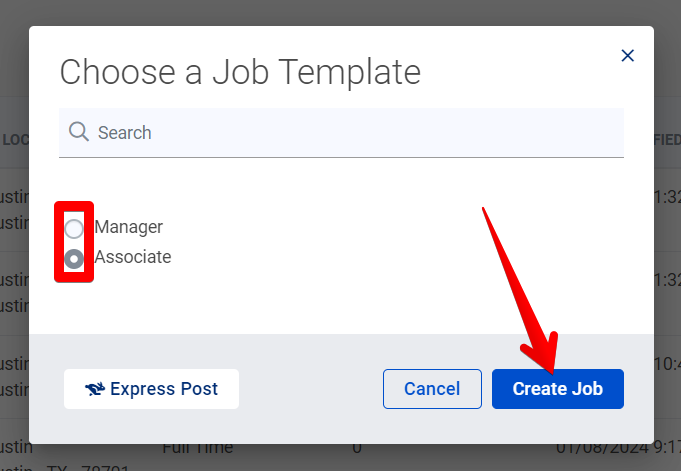681x471 pixels.
Task: Select the Associate radio button
Action: pos(74,259)
